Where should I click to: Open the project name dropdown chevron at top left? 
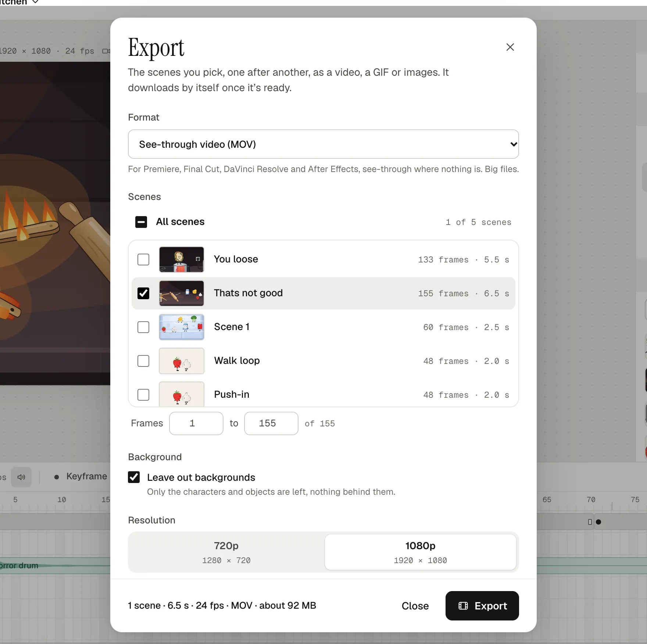36,2
